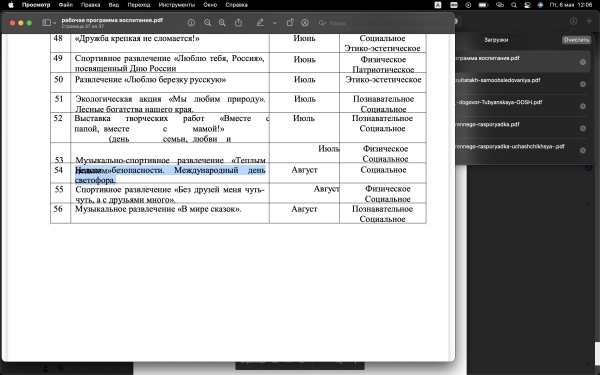Click the Поиск search field
600x375 pixels.
[382, 23]
